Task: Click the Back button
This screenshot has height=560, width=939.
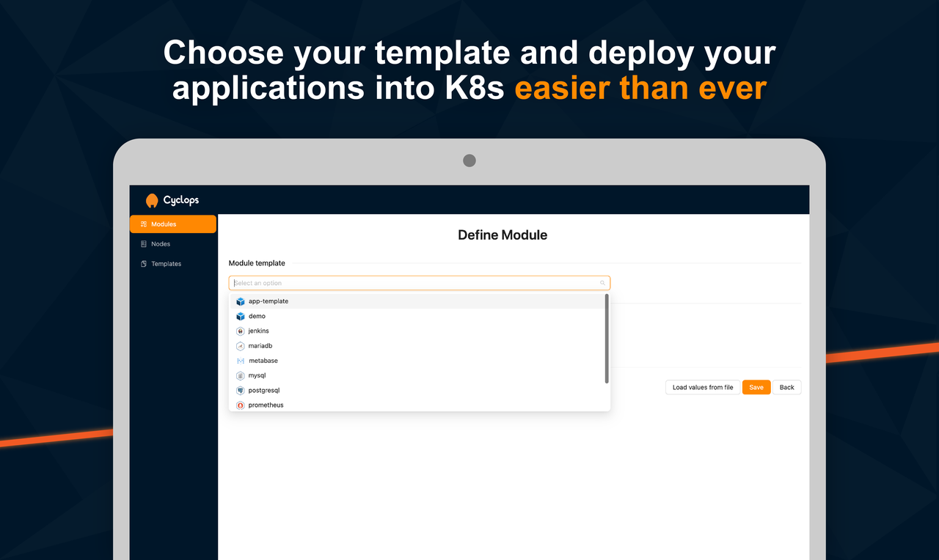Action: click(x=787, y=387)
